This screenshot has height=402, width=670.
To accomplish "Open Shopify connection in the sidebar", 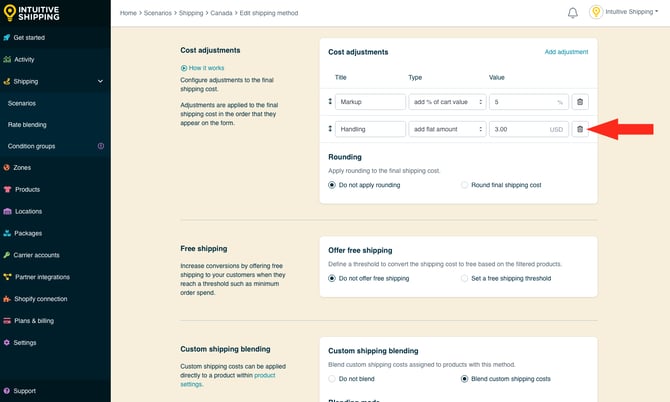I will (41, 299).
